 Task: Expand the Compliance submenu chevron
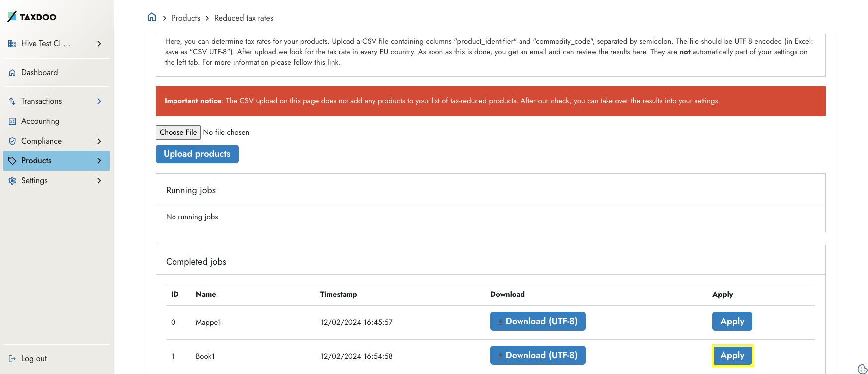click(99, 141)
